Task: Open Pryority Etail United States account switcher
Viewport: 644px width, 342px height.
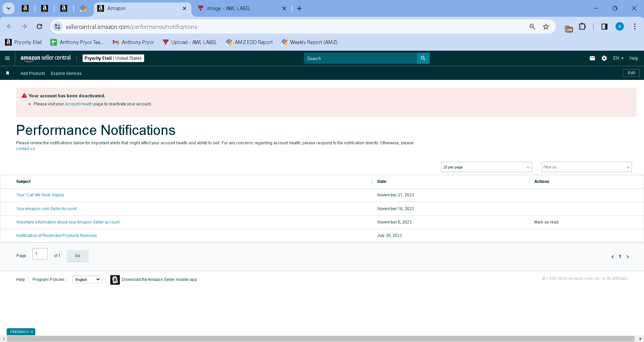Action: point(113,58)
